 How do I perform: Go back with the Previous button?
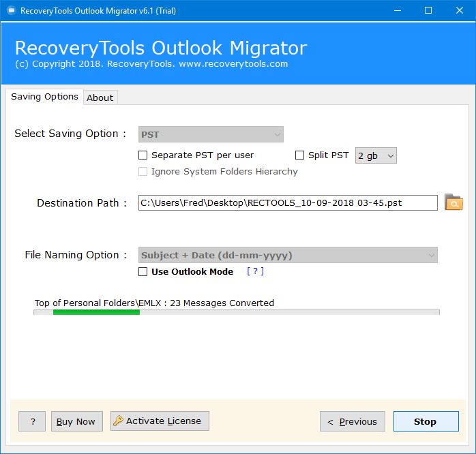pos(353,421)
